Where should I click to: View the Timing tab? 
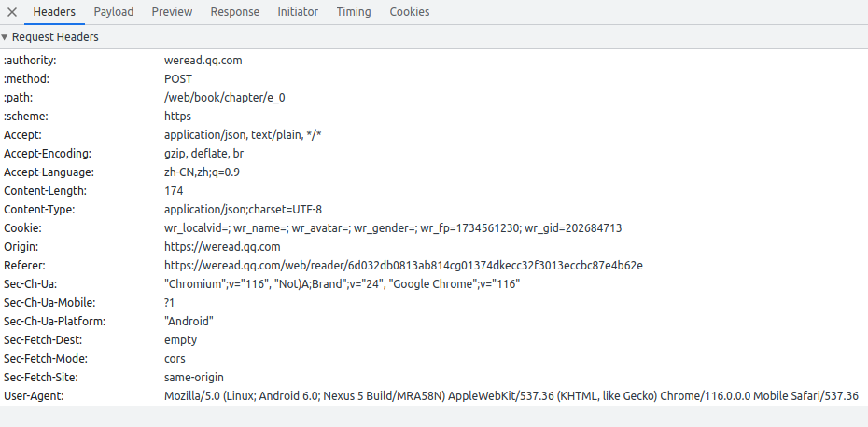pyautogui.click(x=354, y=12)
